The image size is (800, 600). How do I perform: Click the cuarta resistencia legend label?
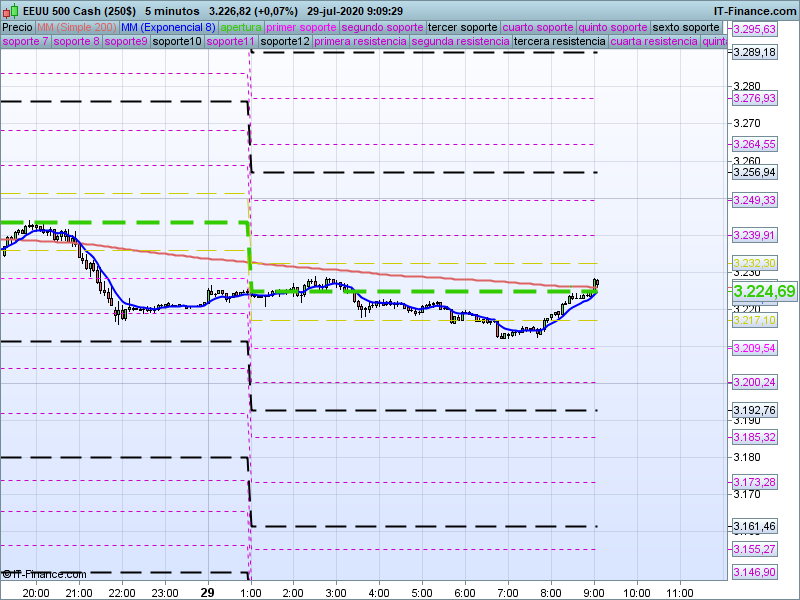click(653, 42)
